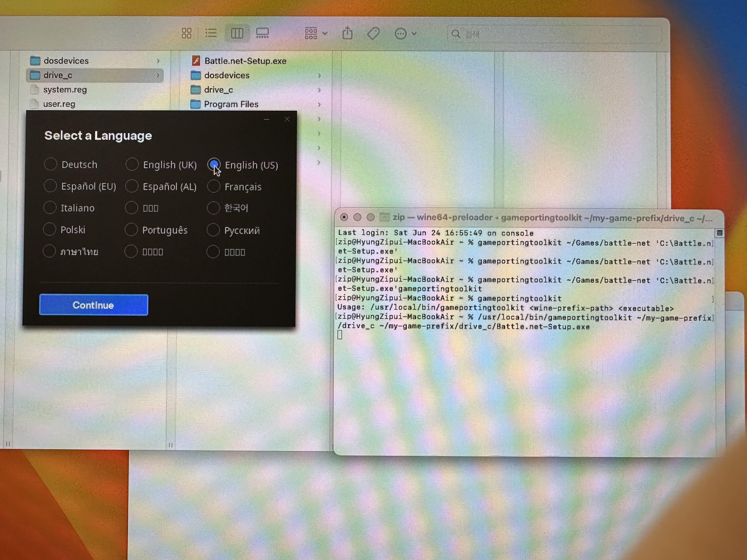Click the Terminal Usage output line
The image size is (747, 560).
505,308
